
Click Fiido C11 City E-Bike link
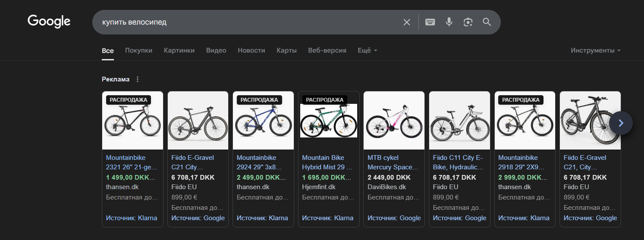pyautogui.click(x=458, y=162)
